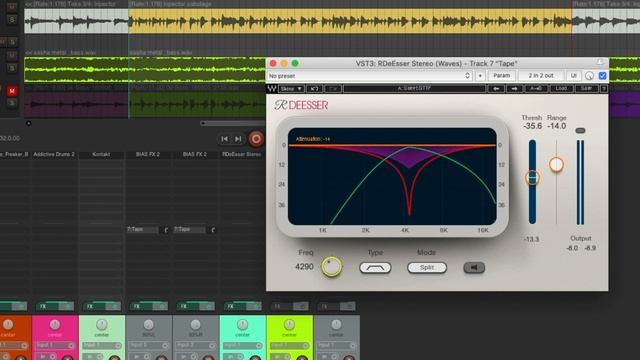The width and height of the screenshot is (640, 360).
Task: Open the FX chain on the light green channel
Action: pyautogui.click(x=93, y=306)
